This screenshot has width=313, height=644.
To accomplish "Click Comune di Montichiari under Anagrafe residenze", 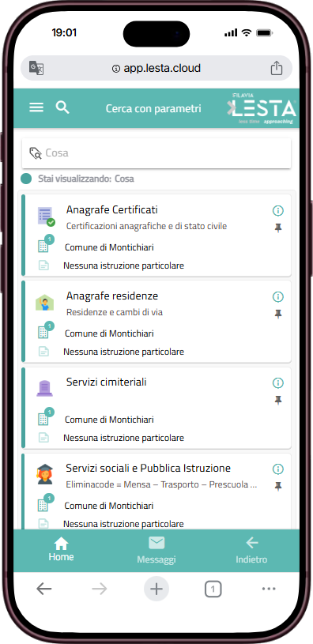I will [109, 333].
